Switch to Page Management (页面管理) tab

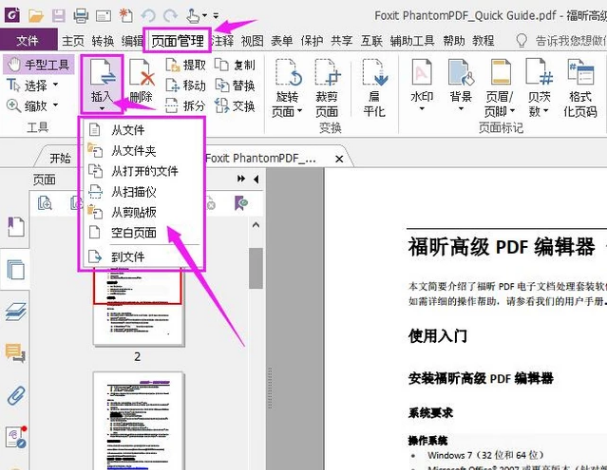[177, 40]
